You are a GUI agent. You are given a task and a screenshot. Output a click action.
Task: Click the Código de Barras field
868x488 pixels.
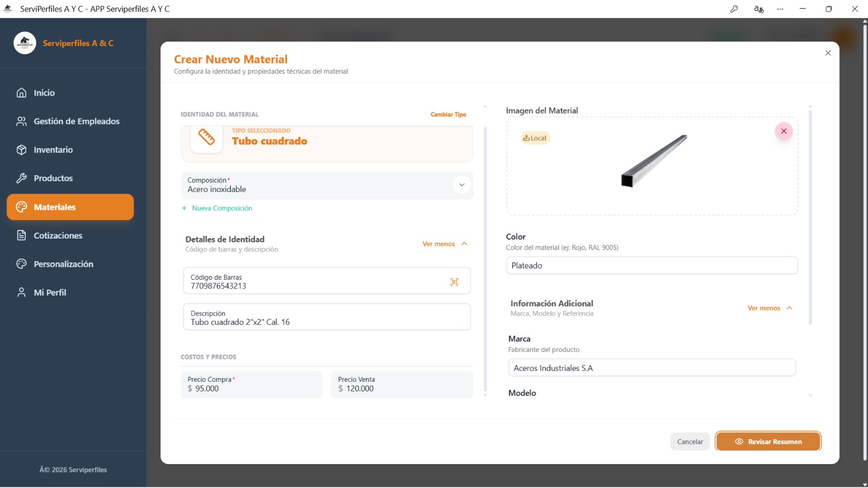point(327,281)
